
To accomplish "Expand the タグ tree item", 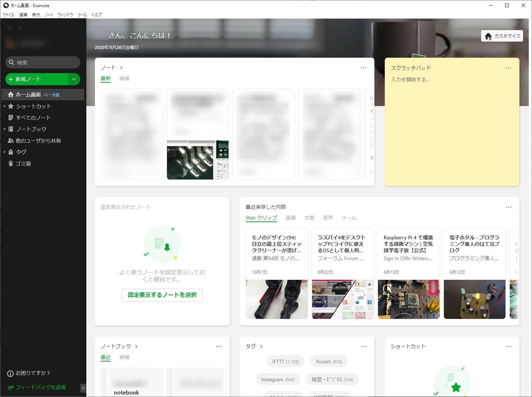I will [x=4, y=152].
